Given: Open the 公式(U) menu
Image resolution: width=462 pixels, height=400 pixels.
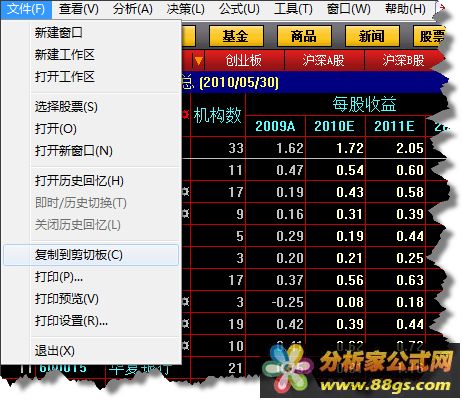Looking at the screenshot, I should pyautogui.click(x=239, y=9).
